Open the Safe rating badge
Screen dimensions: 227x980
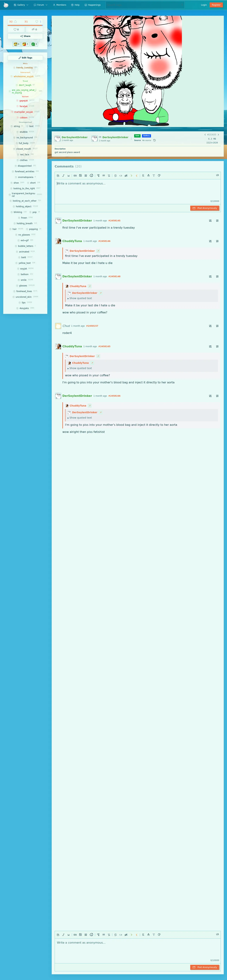click(138, 136)
